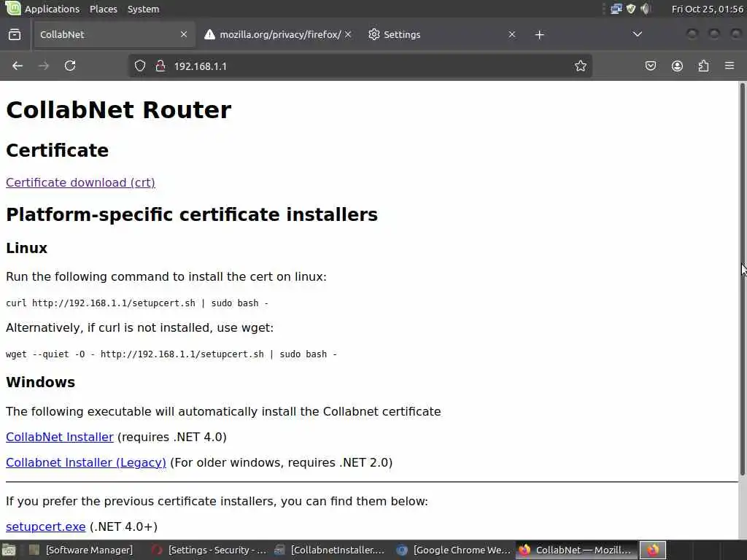This screenshot has height=560, width=747.
Task: Switch to Settings - Security taskbar window
Action: point(209,550)
